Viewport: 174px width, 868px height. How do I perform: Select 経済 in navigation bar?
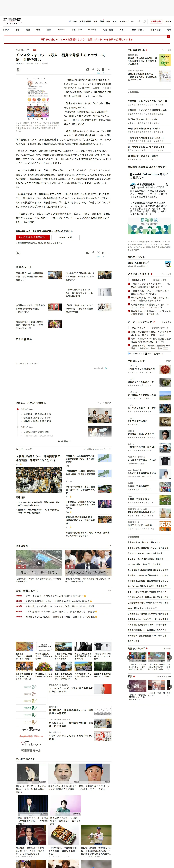pyautogui.click(x=28, y=30)
